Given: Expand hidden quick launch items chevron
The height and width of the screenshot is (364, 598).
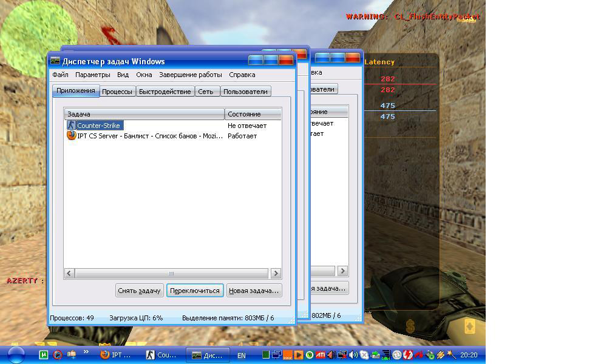Looking at the screenshot, I should click(x=86, y=351).
